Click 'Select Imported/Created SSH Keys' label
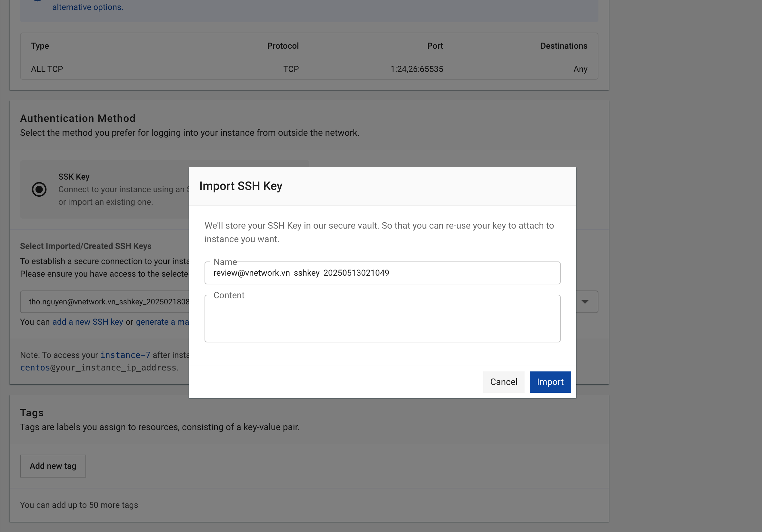This screenshot has height=532, width=762. pyautogui.click(x=85, y=246)
